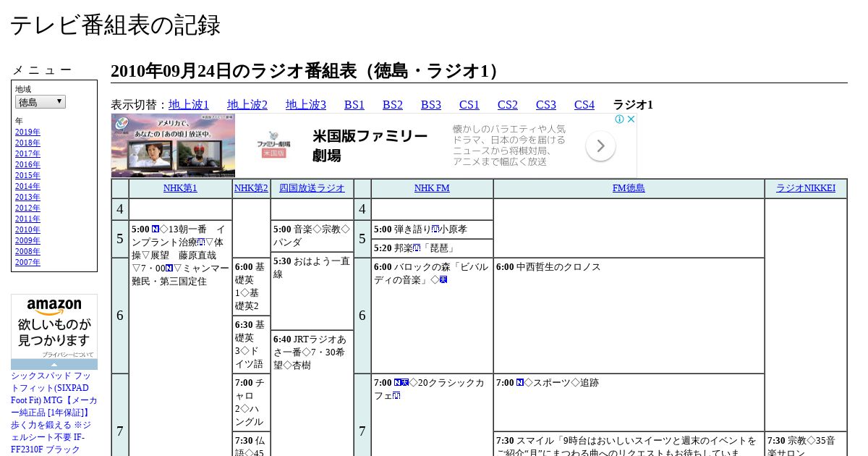
Task: Click the 6:30 基礎英3◇ドイツ語 program
Action: 251,345
